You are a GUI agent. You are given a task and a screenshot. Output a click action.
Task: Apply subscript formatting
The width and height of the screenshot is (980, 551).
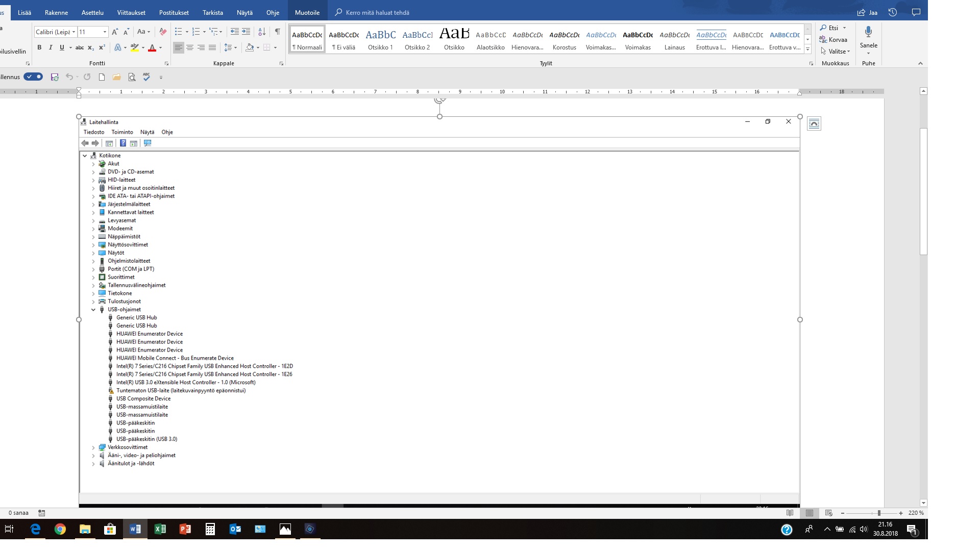(x=91, y=47)
